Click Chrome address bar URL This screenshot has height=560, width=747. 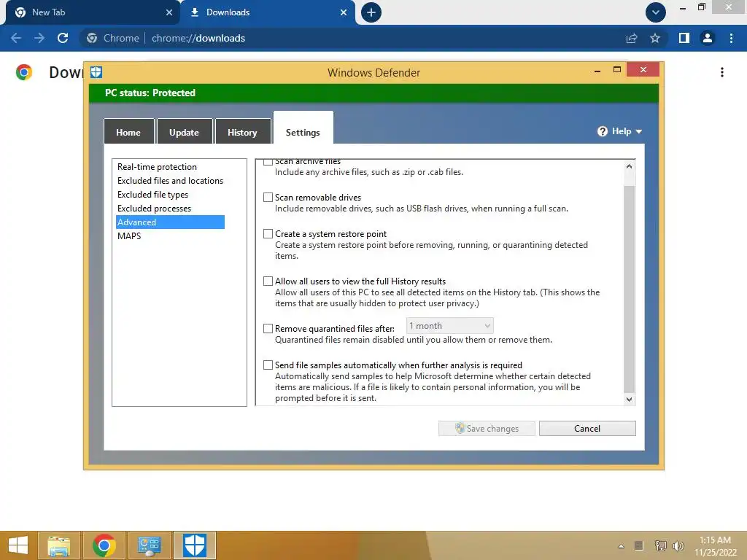[198, 38]
